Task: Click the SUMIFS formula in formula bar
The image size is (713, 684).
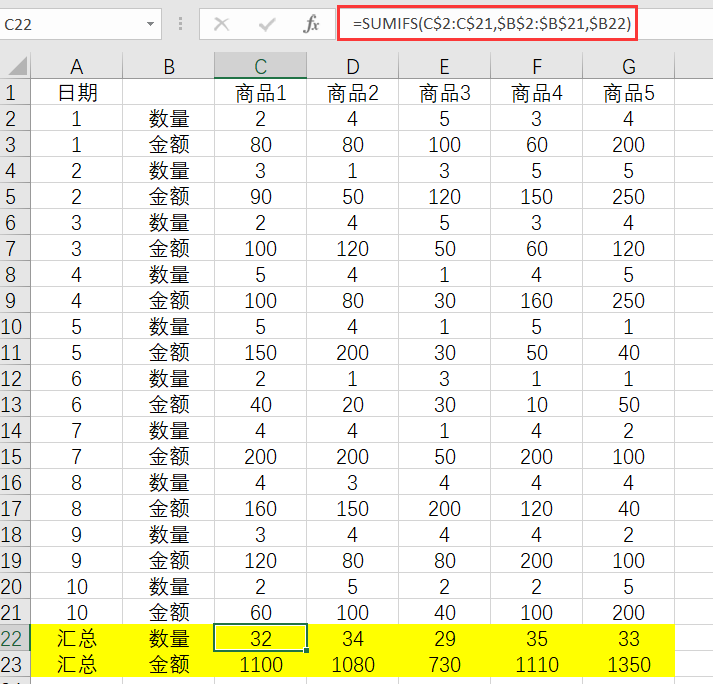Action: pos(492,24)
